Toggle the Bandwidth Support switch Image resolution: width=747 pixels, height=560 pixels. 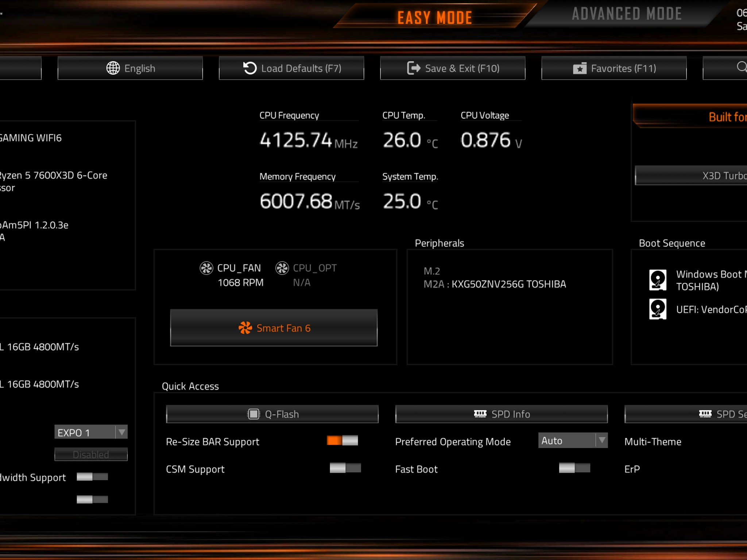click(x=92, y=477)
